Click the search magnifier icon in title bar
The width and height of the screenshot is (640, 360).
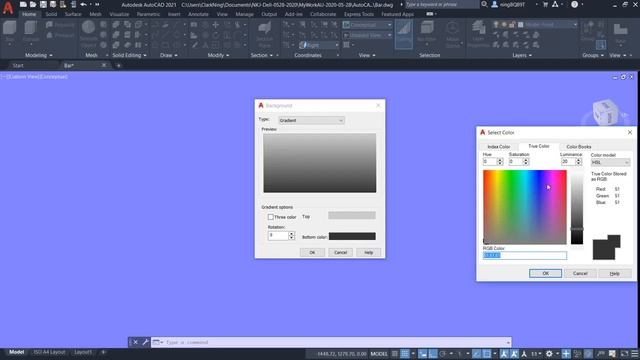(x=484, y=4)
